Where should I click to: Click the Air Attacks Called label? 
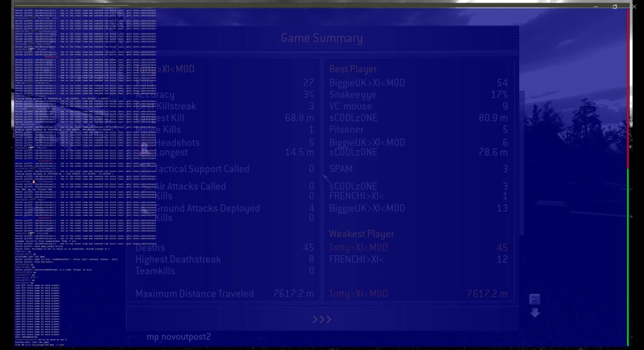click(190, 187)
